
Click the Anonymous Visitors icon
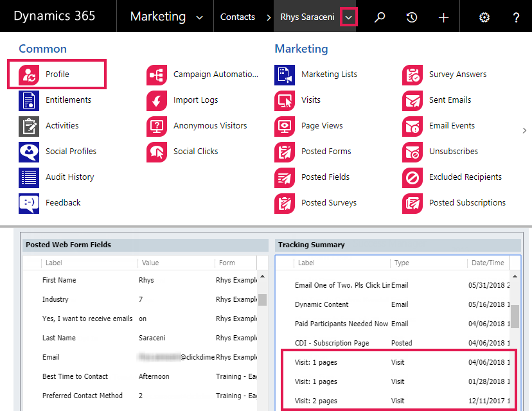tap(157, 126)
